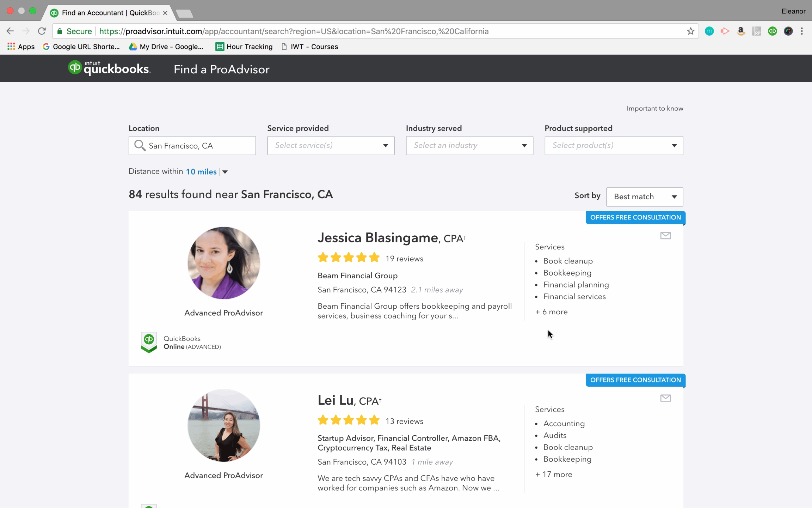Open the Sort by Best match dropdown
Image resolution: width=812 pixels, height=508 pixels.
645,197
